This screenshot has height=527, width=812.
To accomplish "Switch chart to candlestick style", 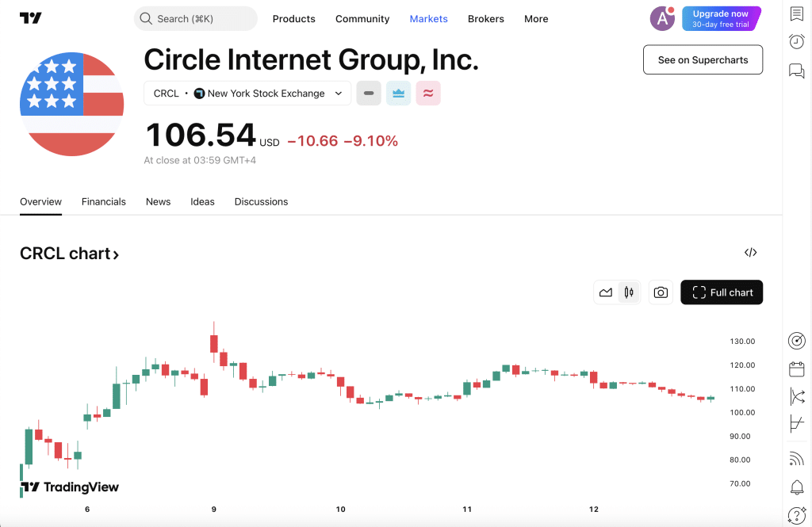I will pyautogui.click(x=629, y=292).
